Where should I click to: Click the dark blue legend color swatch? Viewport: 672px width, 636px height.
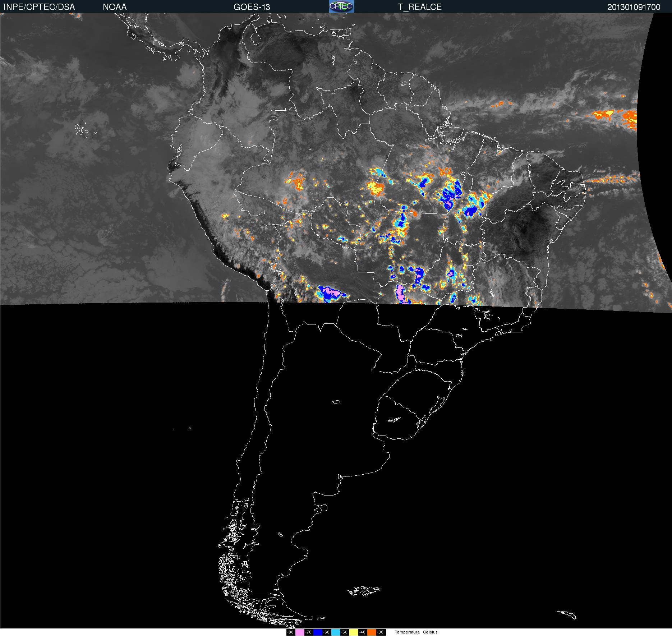[x=318, y=632]
